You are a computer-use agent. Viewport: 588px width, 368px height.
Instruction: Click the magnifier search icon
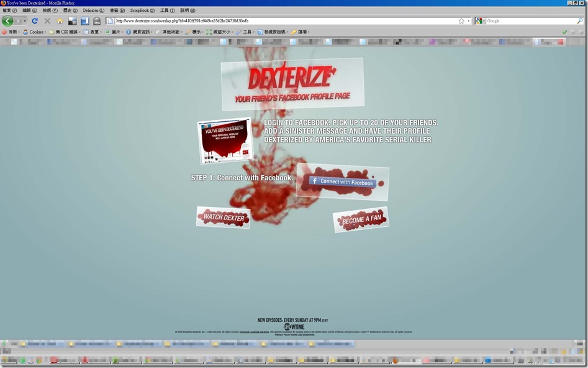[580, 21]
